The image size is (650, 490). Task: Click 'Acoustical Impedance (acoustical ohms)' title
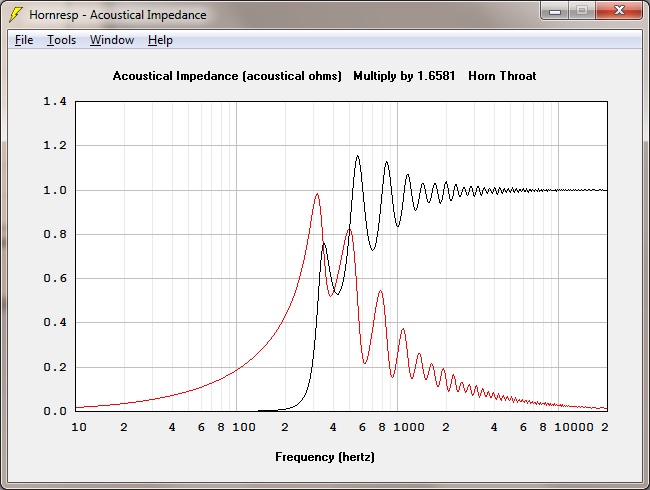pyautogui.click(x=227, y=76)
